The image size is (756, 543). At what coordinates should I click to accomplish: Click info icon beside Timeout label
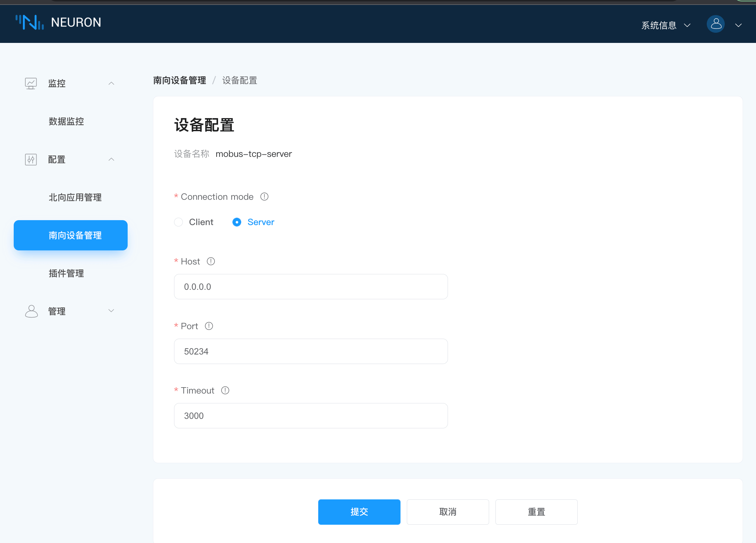[225, 390]
